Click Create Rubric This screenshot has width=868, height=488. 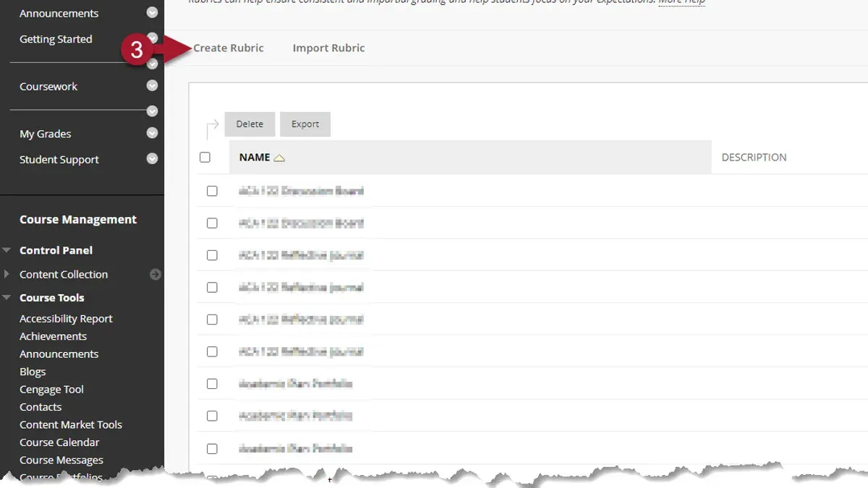pos(229,48)
